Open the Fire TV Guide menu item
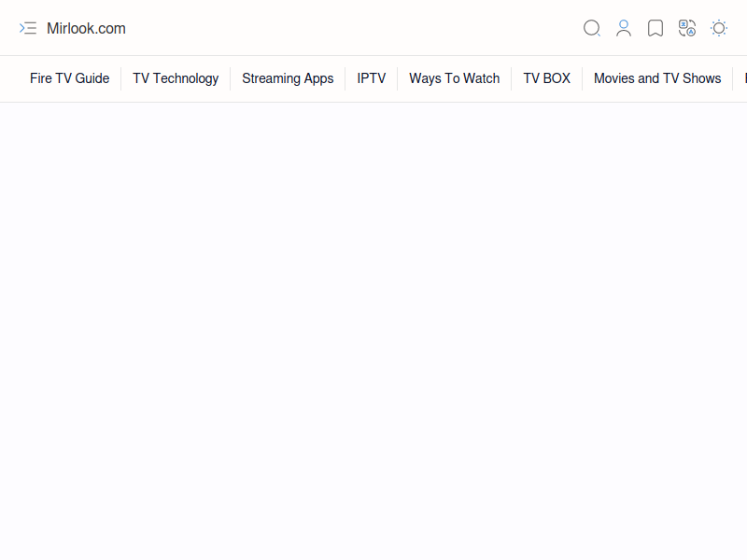 tap(69, 78)
